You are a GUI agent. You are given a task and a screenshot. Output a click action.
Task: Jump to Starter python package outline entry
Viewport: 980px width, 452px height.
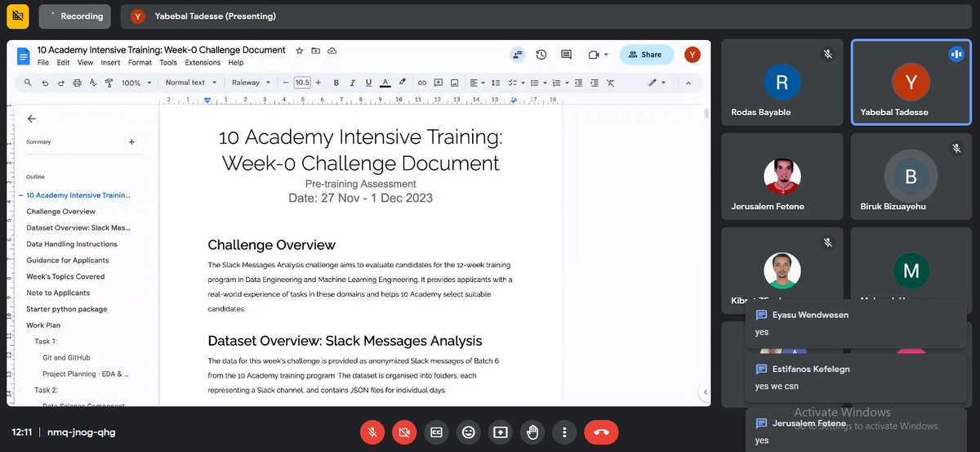(67, 309)
